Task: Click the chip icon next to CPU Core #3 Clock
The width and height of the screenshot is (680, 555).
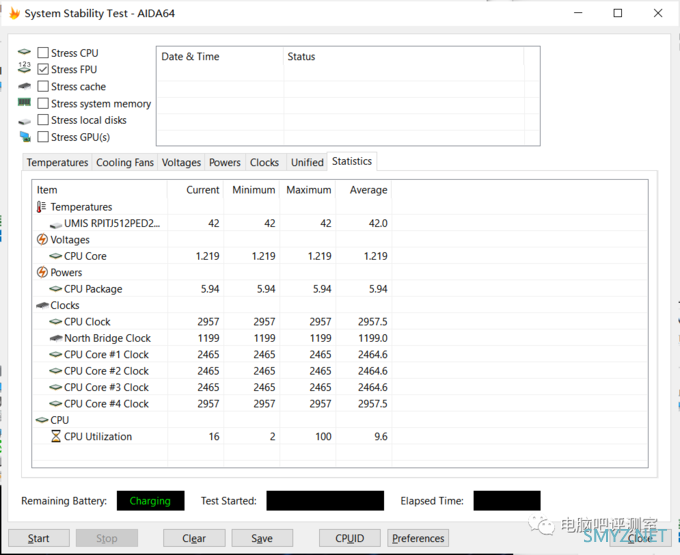Action: [x=56, y=387]
